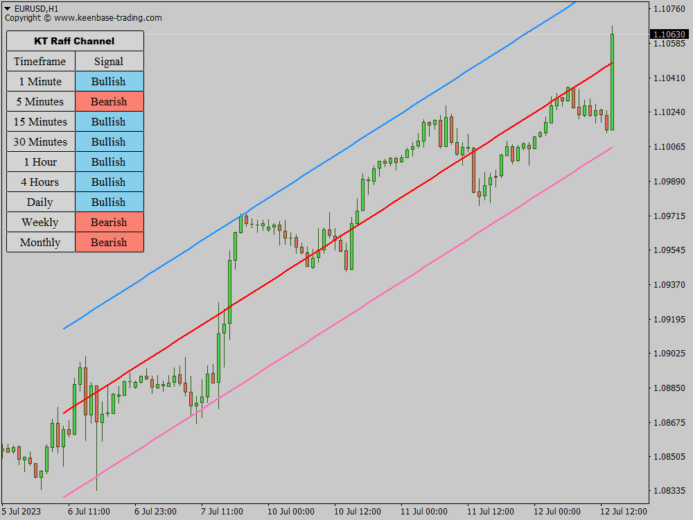
Task: Click the 1.08335 price axis label
Action: coord(669,491)
